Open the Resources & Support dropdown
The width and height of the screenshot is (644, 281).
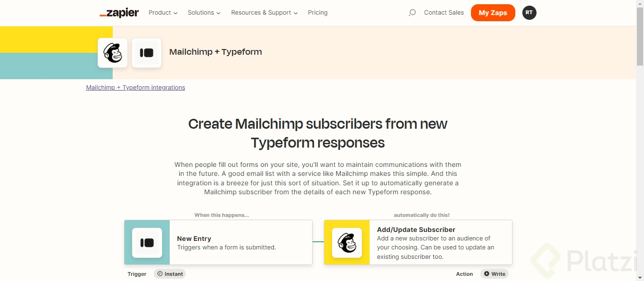264,13
